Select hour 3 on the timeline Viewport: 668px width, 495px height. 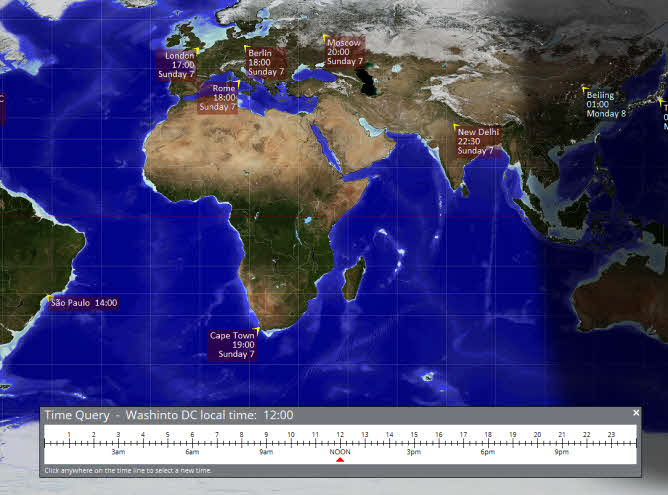click(x=118, y=435)
